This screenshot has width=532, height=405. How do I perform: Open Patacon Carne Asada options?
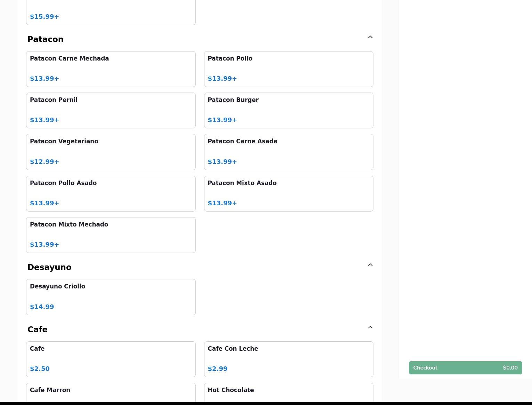(x=288, y=152)
